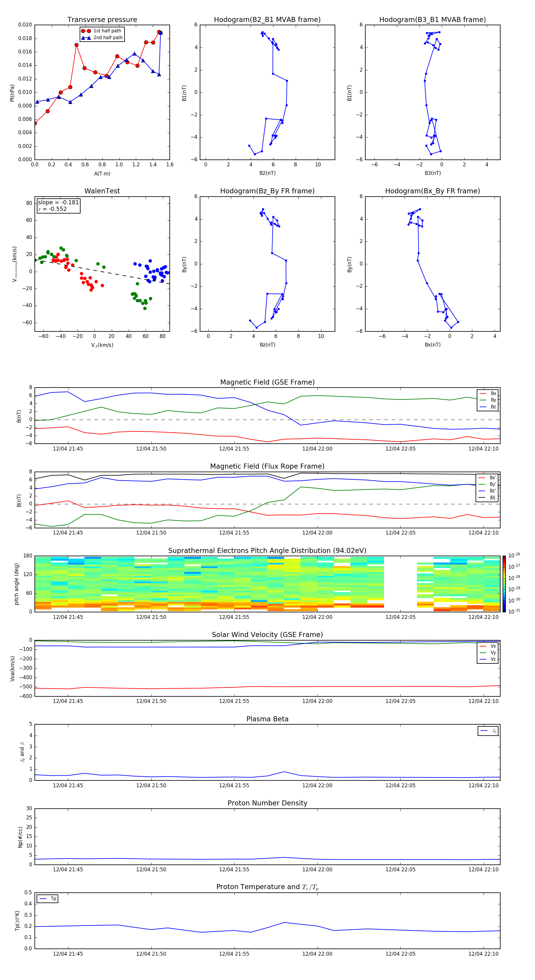Click the βp legend in Plasma Beta plot
Screen dimensions: 535x980
pos(488,731)
